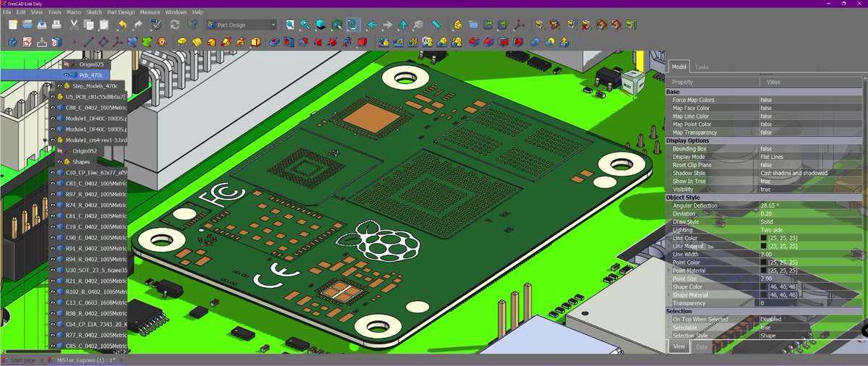The image size is (868, 366).
Task: Open the Display Mode Flat Lines value
Action: 812,157
